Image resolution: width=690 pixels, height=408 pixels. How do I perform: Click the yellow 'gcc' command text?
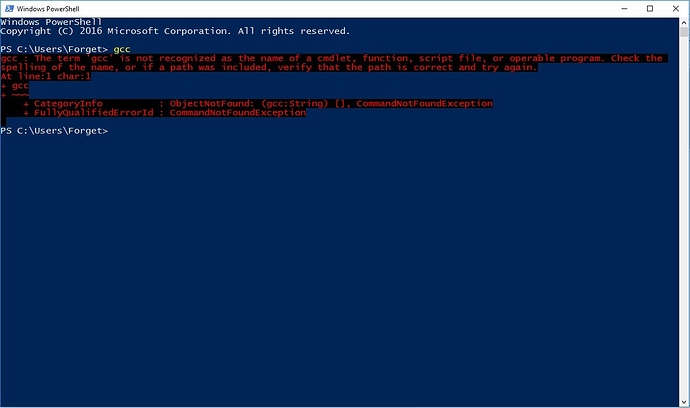[x=122, y=49]
